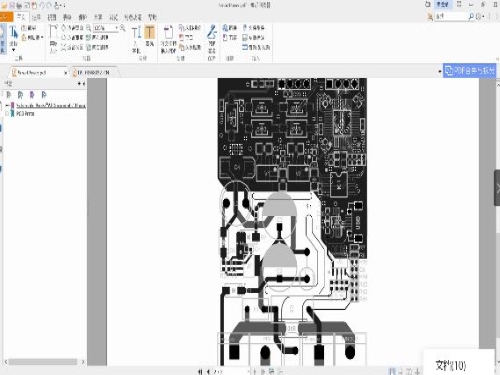Go to previous page in bottom navigation
The width and height of the screenshot is (500, 375).
click(208, 371)
